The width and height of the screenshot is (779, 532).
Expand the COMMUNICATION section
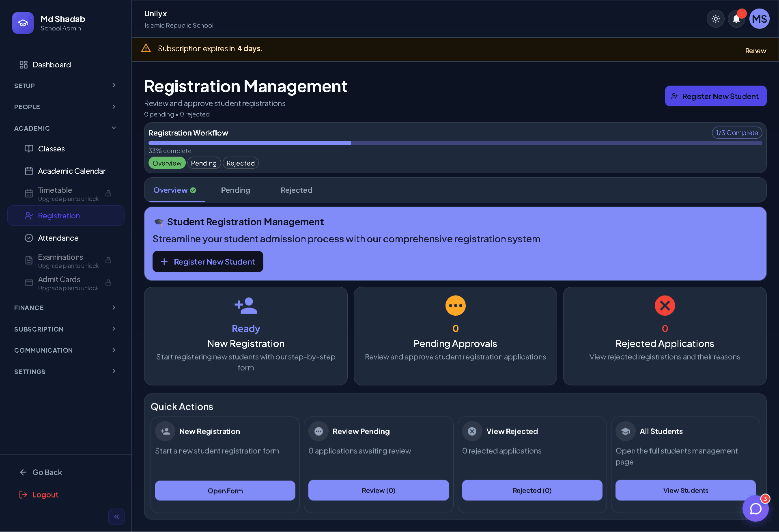click(66, 350)
